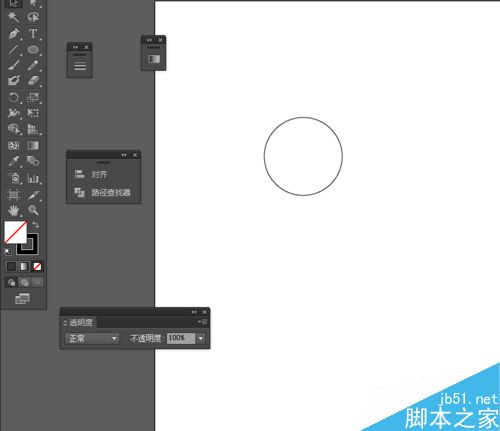This screenshot has width=500, height=431.
Task: Select the Shape Builder tool
Action: click(x=13, y=129)
